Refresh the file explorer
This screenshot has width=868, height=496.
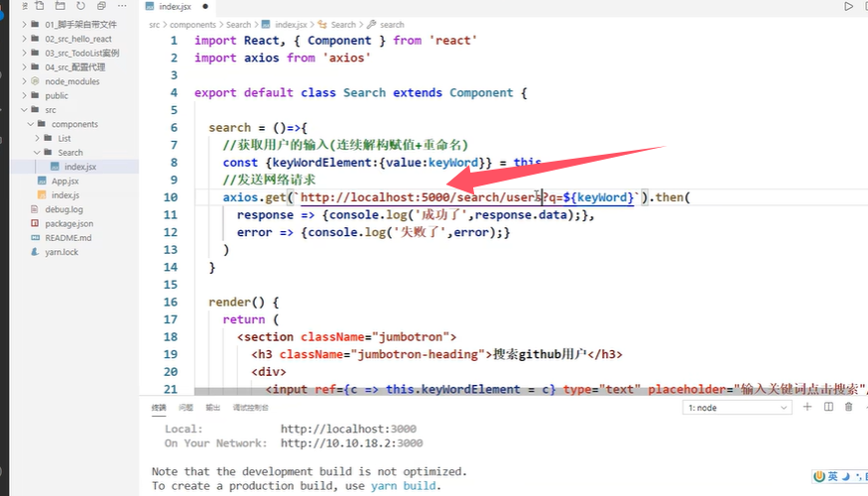pyautogui.click(x=80, y=6)
